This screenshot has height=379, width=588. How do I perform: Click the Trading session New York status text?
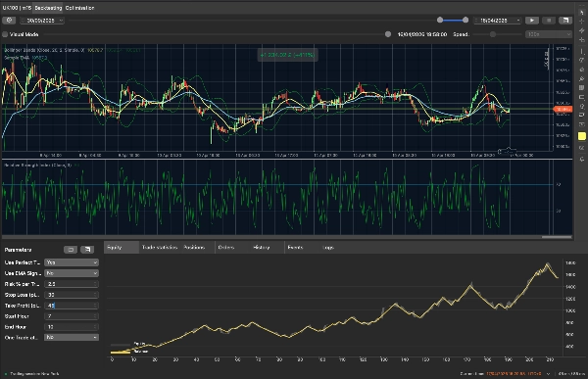(34, 374)
